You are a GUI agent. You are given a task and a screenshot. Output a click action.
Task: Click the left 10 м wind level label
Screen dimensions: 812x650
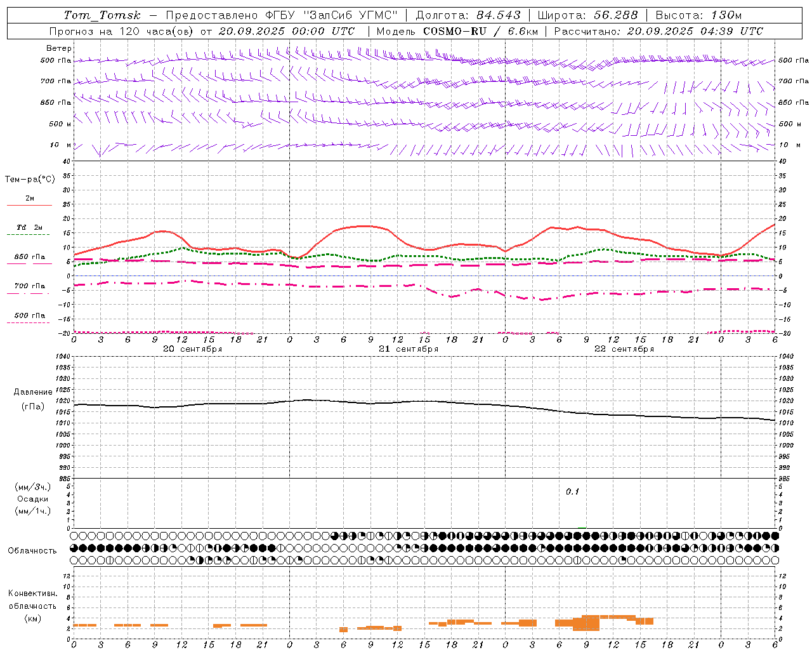coord(60,145)
